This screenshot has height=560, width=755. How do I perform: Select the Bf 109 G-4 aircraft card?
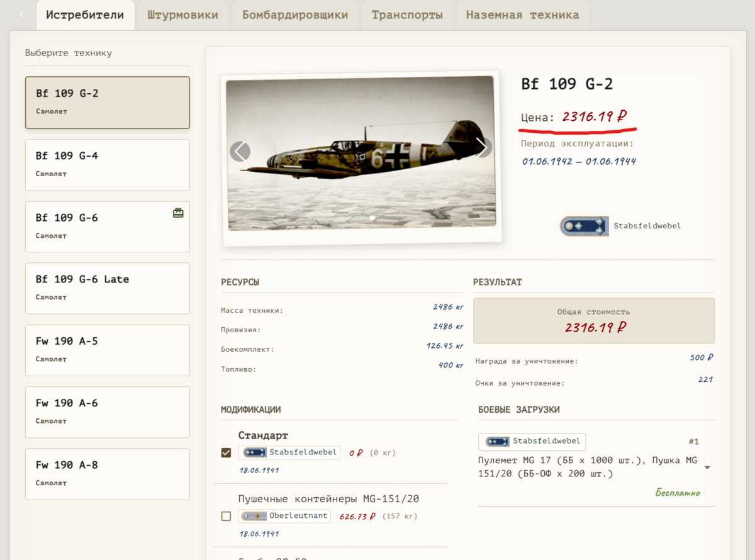pos(108,165)
